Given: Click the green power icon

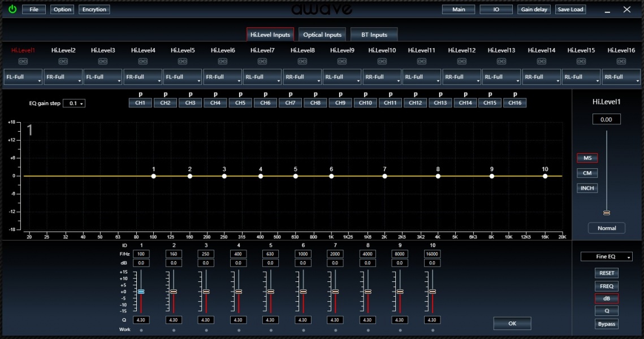Looking at the screenshot, I should click(x=12, y=9).
